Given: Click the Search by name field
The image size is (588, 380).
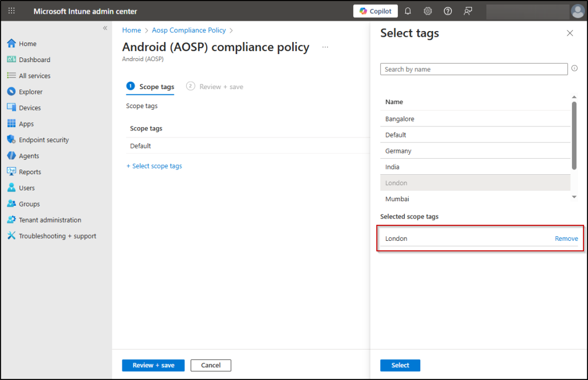Looking at the screenshot, I should point(474,69).
